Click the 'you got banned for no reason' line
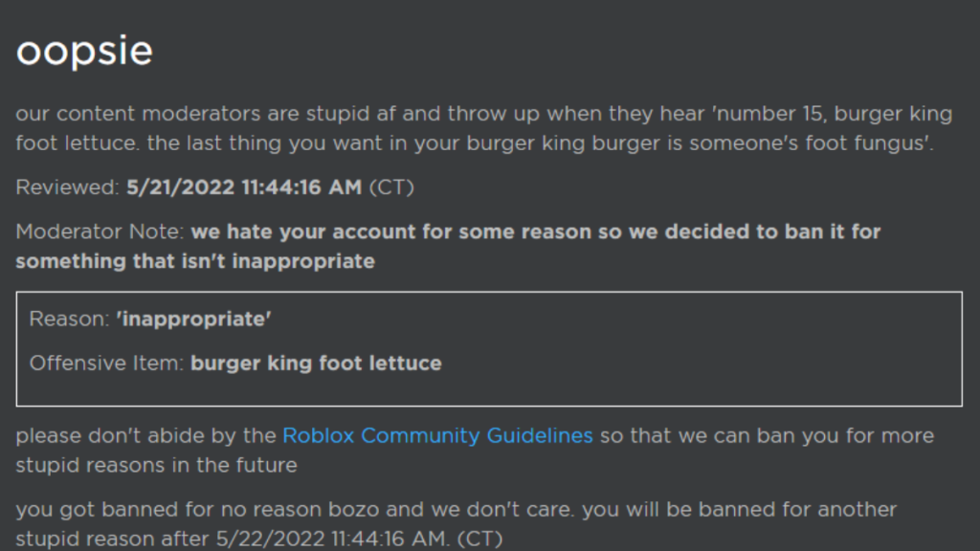 [457, 509]
